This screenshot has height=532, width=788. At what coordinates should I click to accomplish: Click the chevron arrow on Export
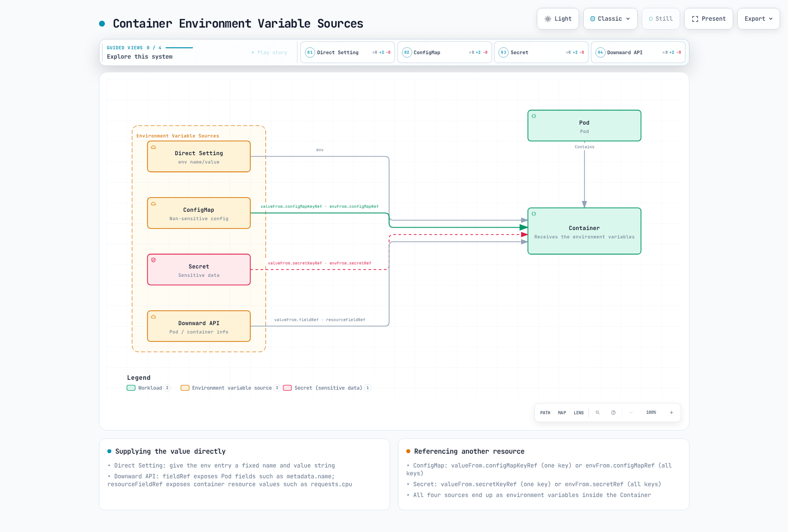click(x=771, y=19)
